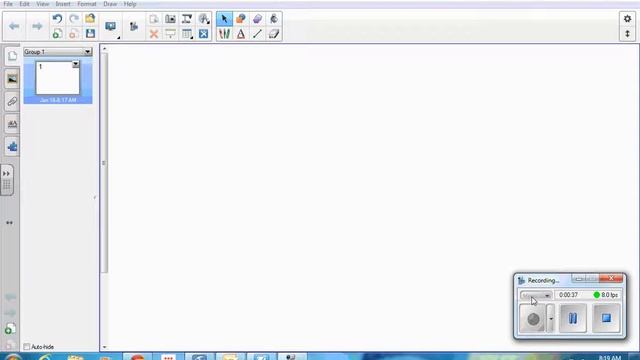Open the Attachments paperclip tab

12,101
